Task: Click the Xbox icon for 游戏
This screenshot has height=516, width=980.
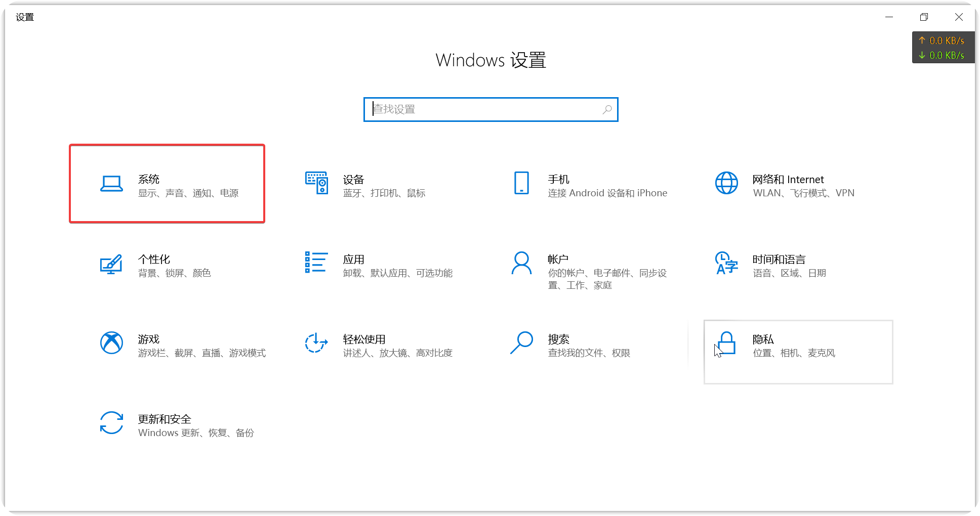Action: pyautogui.click(x=111, y=343)
